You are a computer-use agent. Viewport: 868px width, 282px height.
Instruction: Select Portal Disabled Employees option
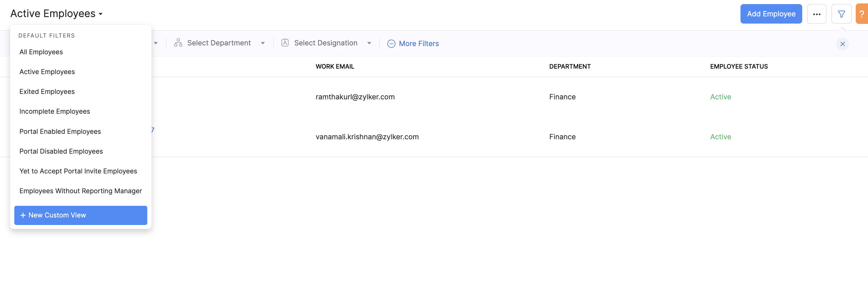61,151
